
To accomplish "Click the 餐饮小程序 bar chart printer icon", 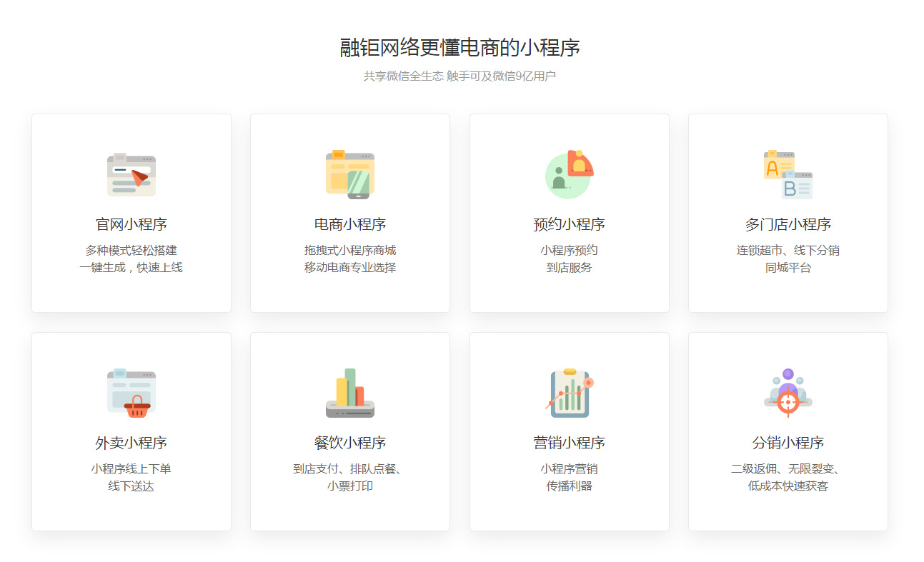I will (350, 393).
